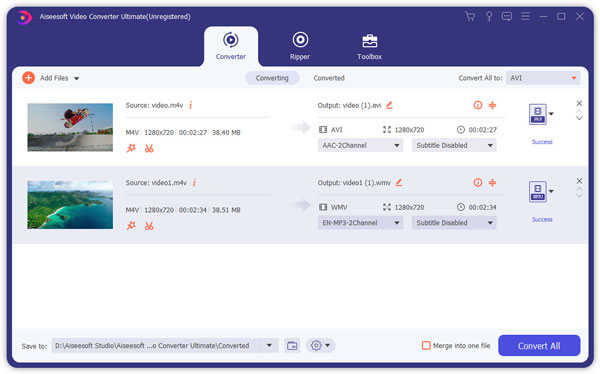The height and width of the screenshot is (374, 600).
Task: Rename output video (1).avi with pencil icon
Action: click(389, 105)
